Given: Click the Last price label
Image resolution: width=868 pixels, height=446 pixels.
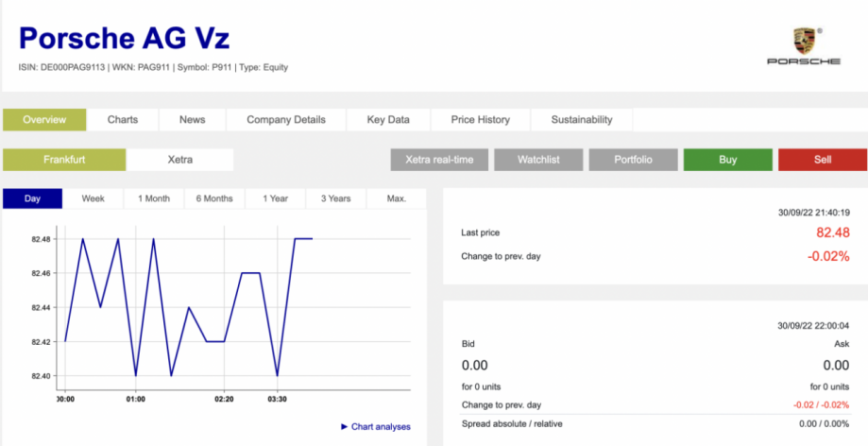Looking at the screenshot, I should pos(481,232).
